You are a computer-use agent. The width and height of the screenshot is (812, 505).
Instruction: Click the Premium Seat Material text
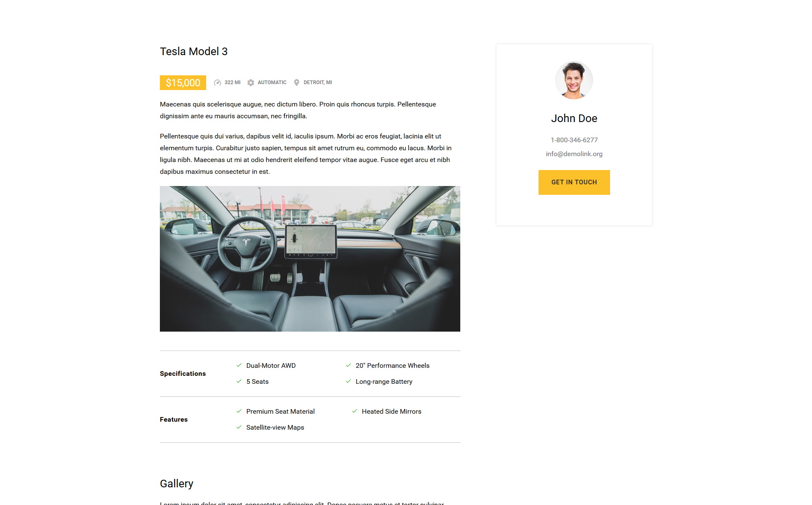click(281, 412)
